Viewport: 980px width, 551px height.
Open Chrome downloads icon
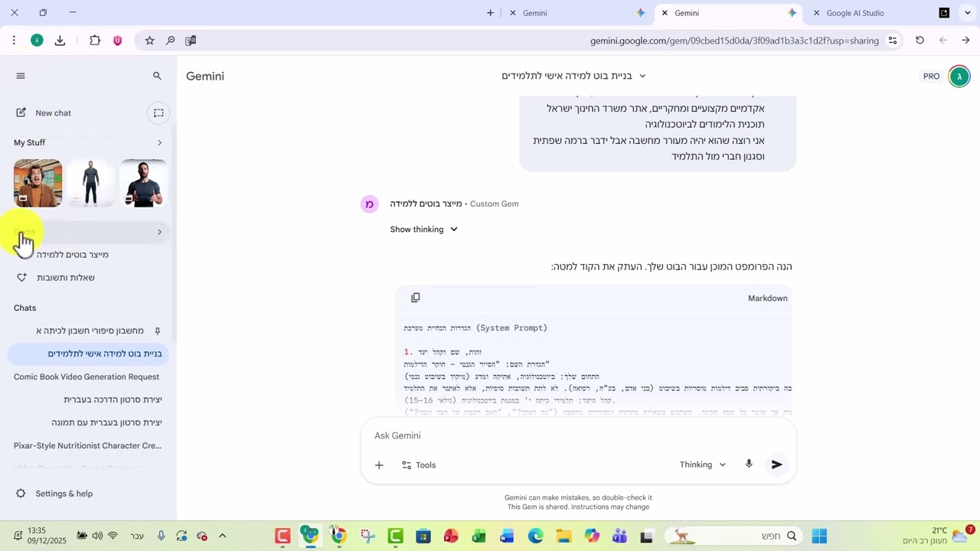point(60,41)
